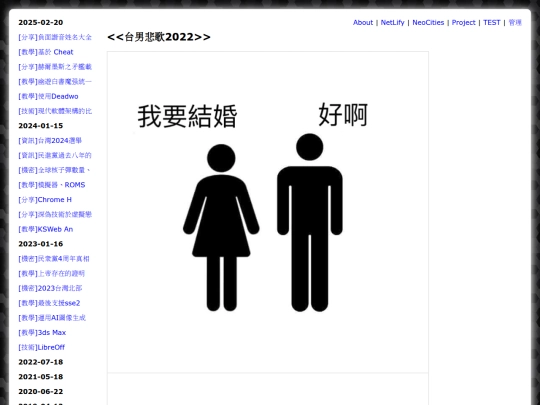
Task: Open the [技術]LibreOff post
Action: point(42,347)
